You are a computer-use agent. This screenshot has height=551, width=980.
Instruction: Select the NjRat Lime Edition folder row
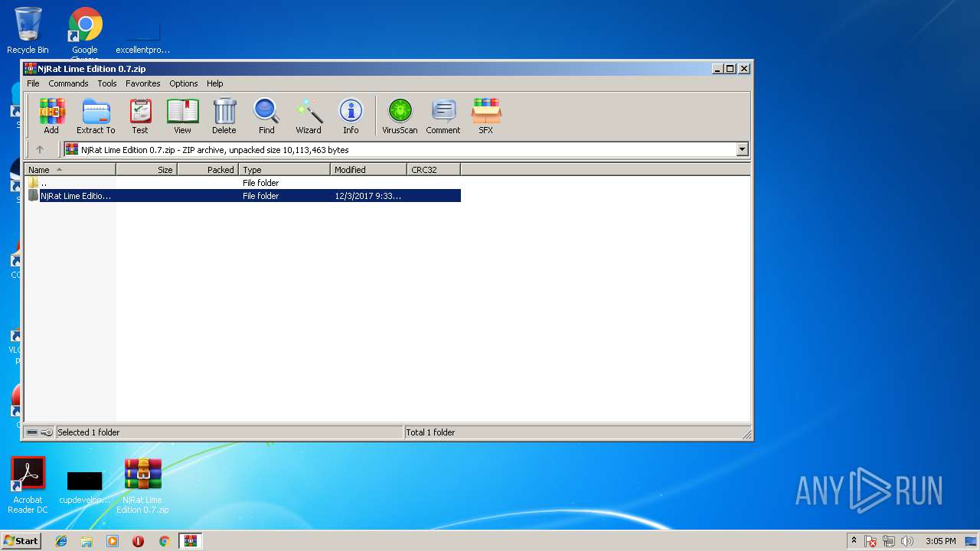(x=243, y=196)
